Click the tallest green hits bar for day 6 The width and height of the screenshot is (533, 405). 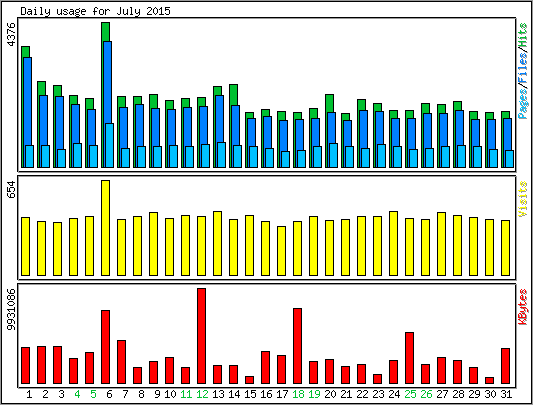coord(105,32)
